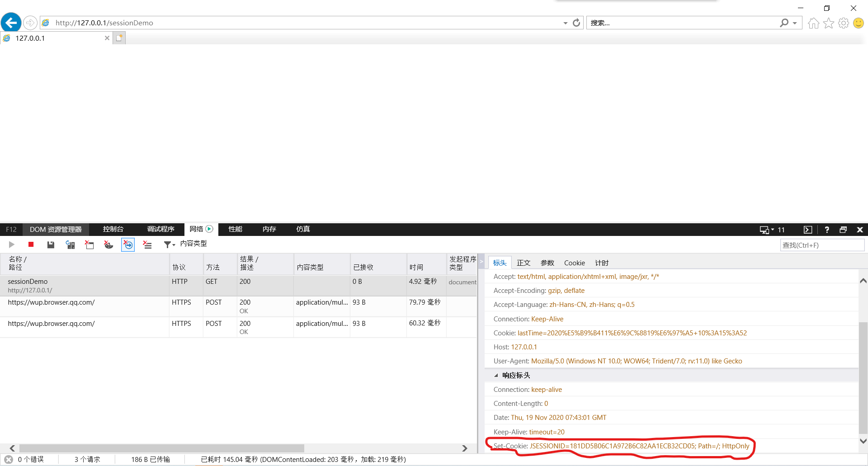Click the browser back arrow button

click(11, 22)
